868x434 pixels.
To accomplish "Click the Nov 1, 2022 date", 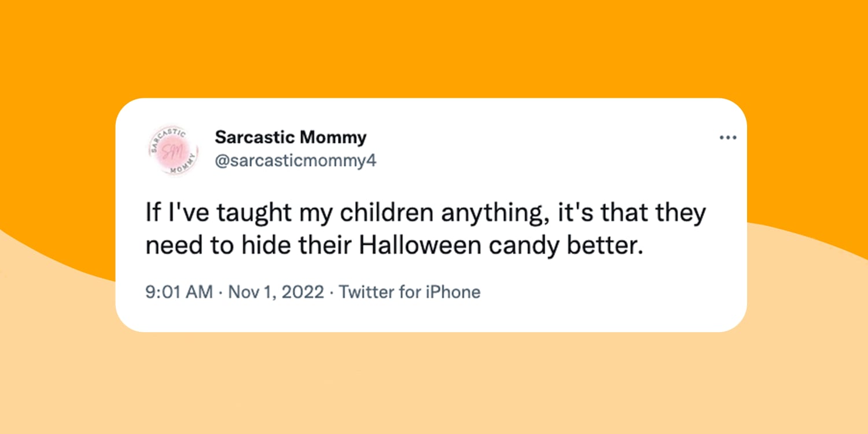I will (x=276, y=292).
